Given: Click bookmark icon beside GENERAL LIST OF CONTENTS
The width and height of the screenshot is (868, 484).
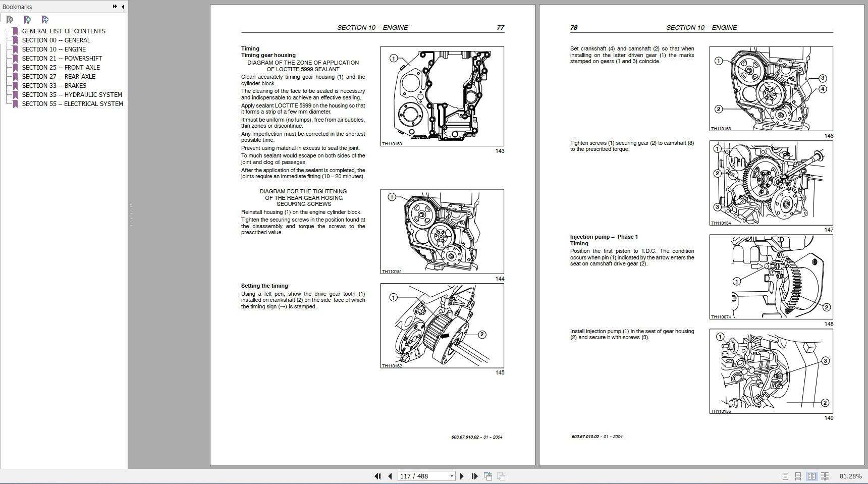Looking at the screenshot, I should (x=15, y=31).
